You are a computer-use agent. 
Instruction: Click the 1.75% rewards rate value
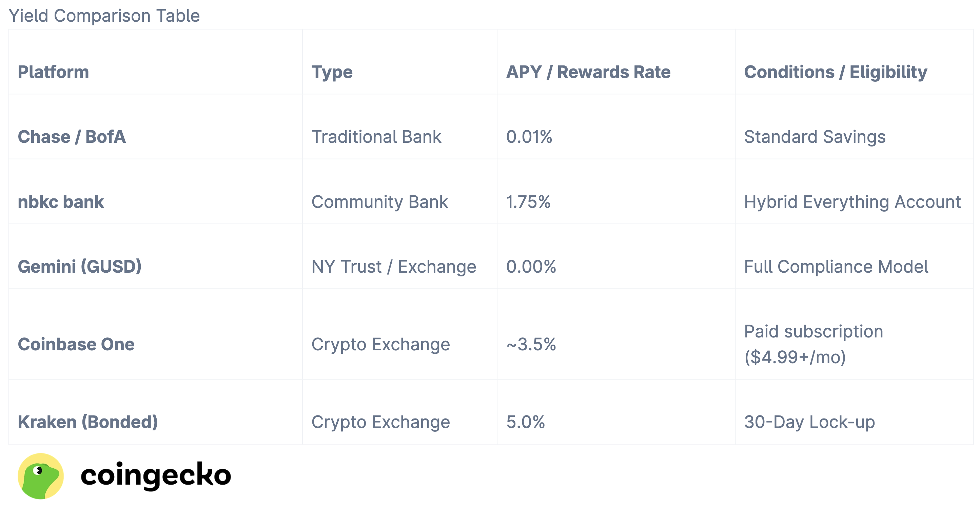(528, 202)
